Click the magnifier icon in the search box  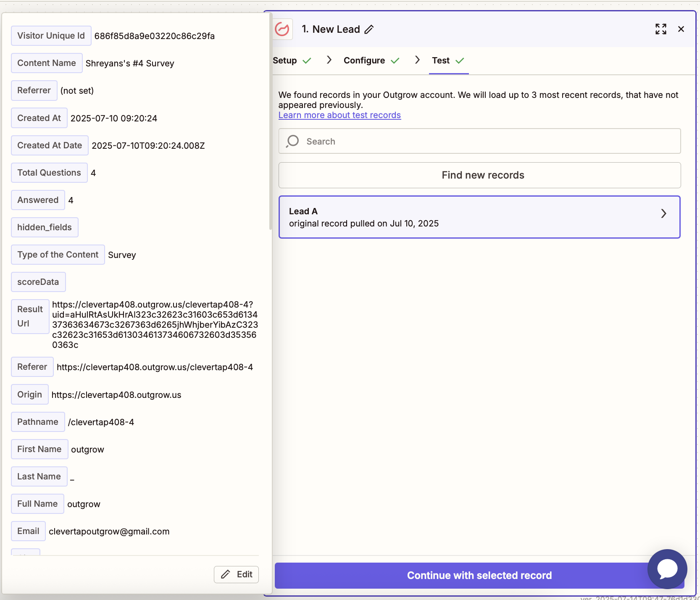292,141
